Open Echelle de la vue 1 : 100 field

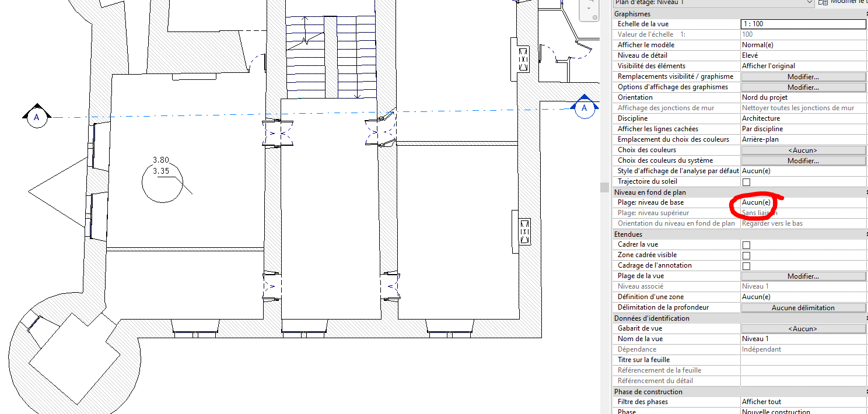(803, 24)
